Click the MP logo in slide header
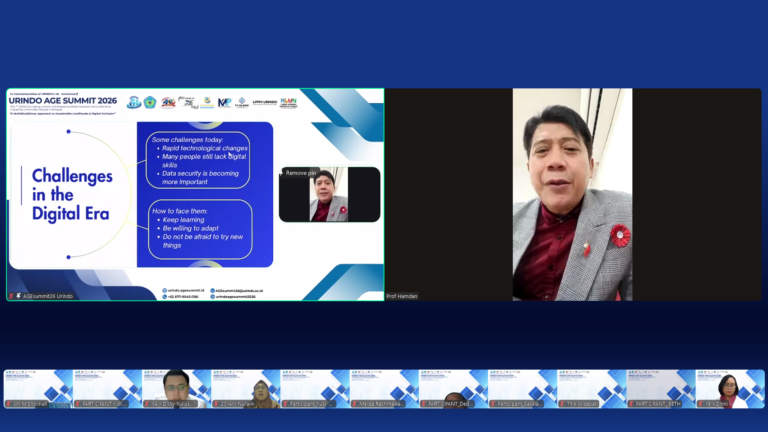Viewport: 768px width, 432px height. point(224,102)
